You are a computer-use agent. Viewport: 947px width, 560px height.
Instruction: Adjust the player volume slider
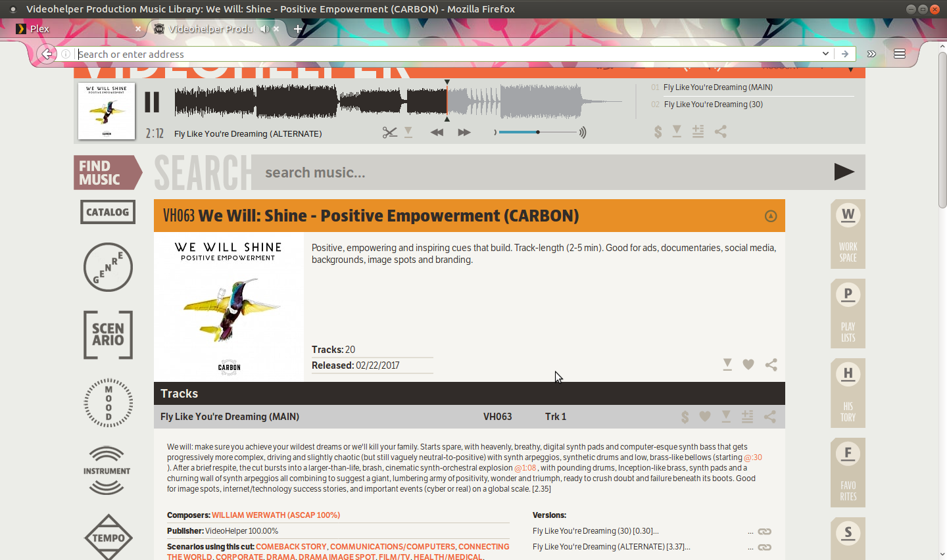tap(537, 132)
